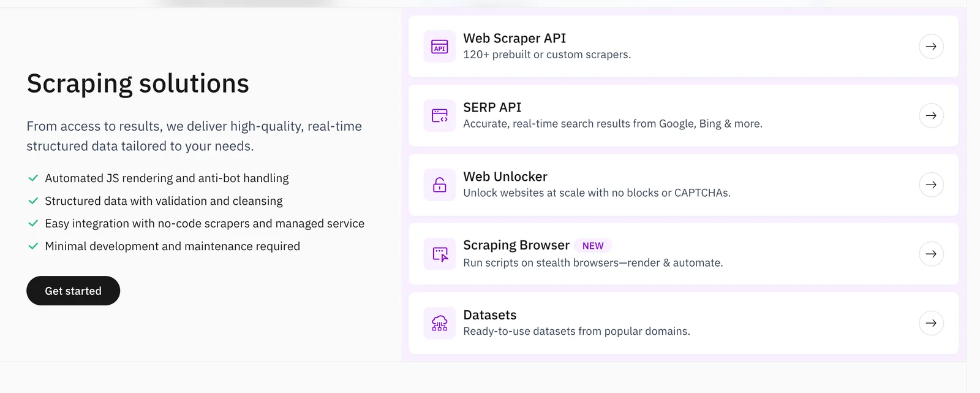Click the checkmark beside Minimal development
The height and width of the screenshot is (393, 980).
pyautogui.click(x=33, y=246)
